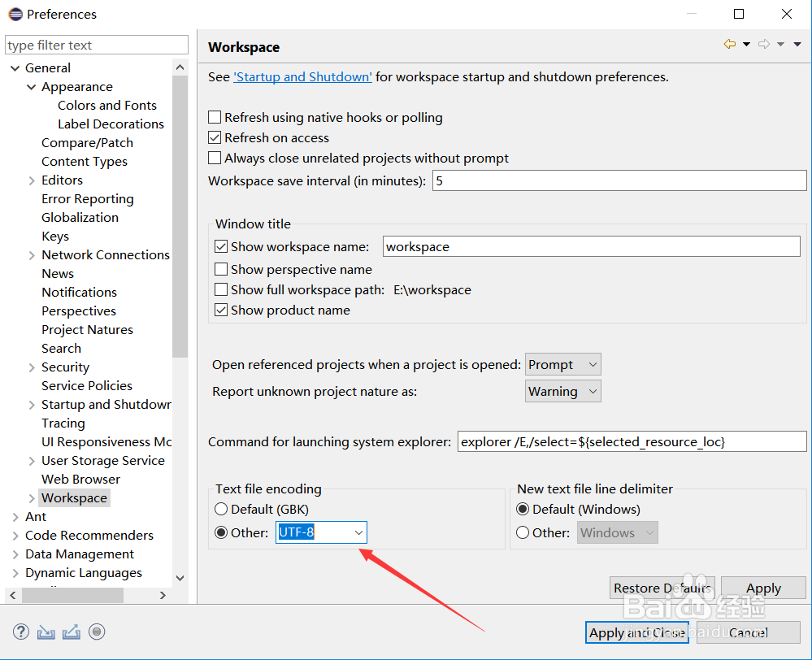Screen dimensions: 812x660
Task: Expand the Startup and Shutdown node
Action: coord(32,405)
